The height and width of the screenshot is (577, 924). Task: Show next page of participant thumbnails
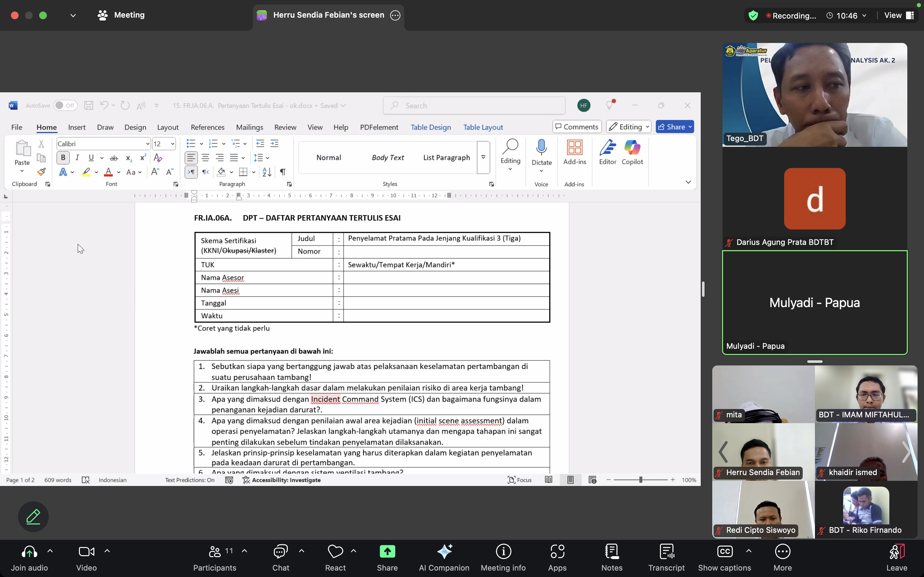906,452
